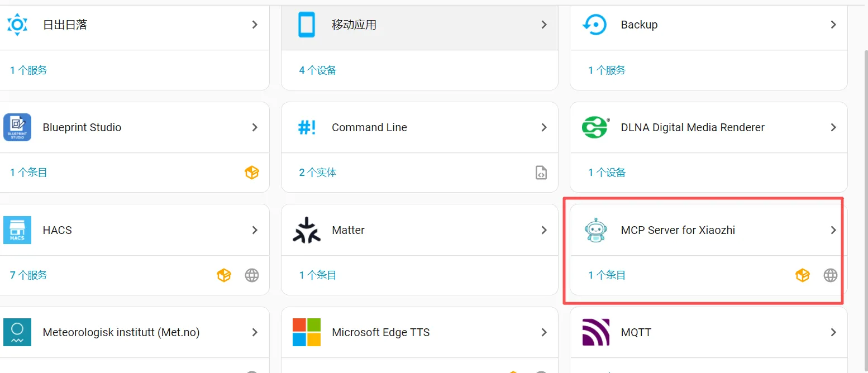Click the Microsoft Edge TTS title
The width and height of the screenshot is (868, 373).
point(381,332)
